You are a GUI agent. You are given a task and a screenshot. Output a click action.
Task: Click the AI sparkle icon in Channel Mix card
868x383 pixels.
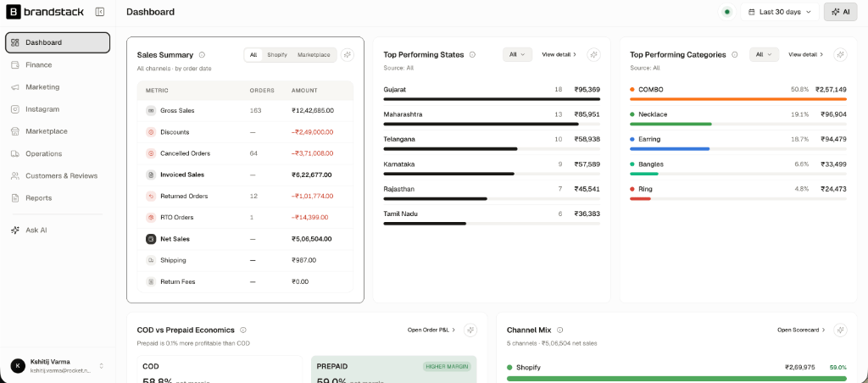[x=840, y=330]
